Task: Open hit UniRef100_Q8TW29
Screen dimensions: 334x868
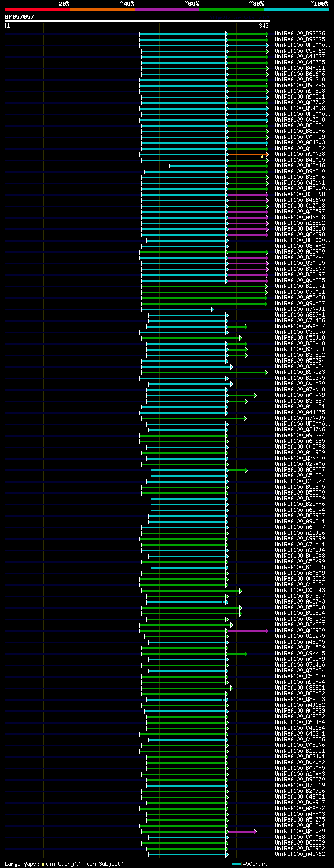Action: [x=300, y=831]
